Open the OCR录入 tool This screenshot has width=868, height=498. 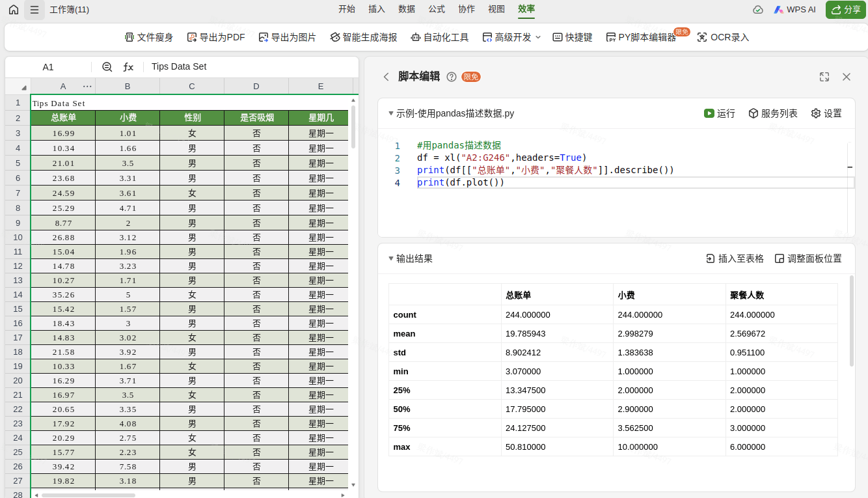pos(723,38)
